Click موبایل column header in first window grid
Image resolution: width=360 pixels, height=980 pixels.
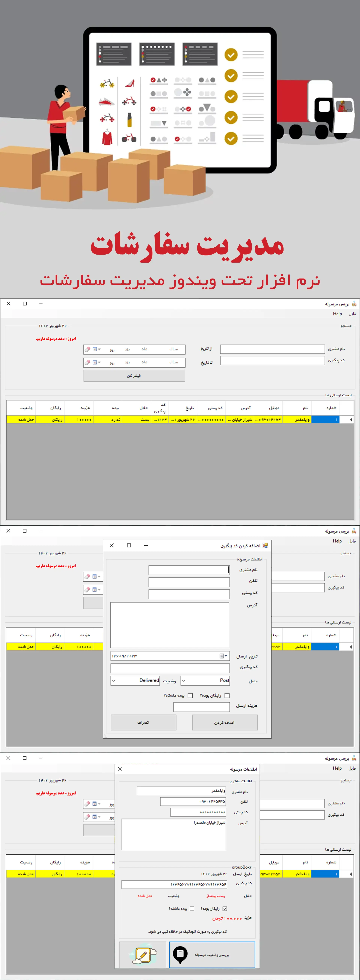(268, 408)
